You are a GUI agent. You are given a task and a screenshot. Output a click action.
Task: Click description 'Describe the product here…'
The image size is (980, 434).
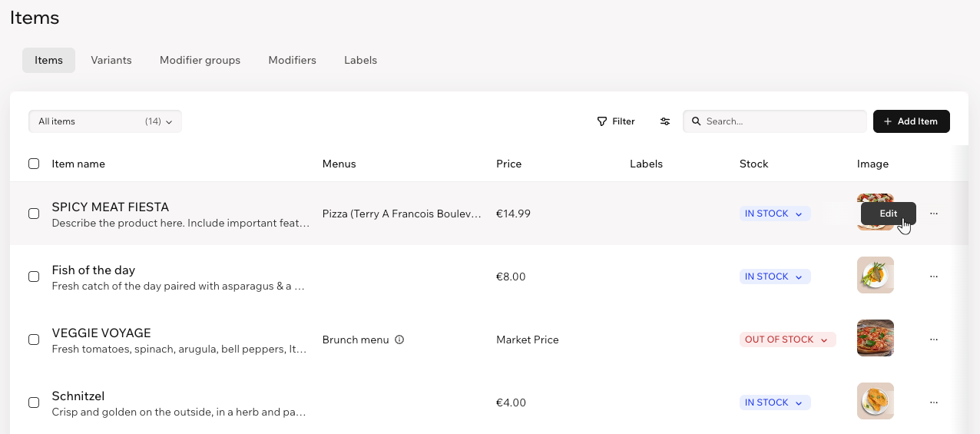(x=180, y=224)
